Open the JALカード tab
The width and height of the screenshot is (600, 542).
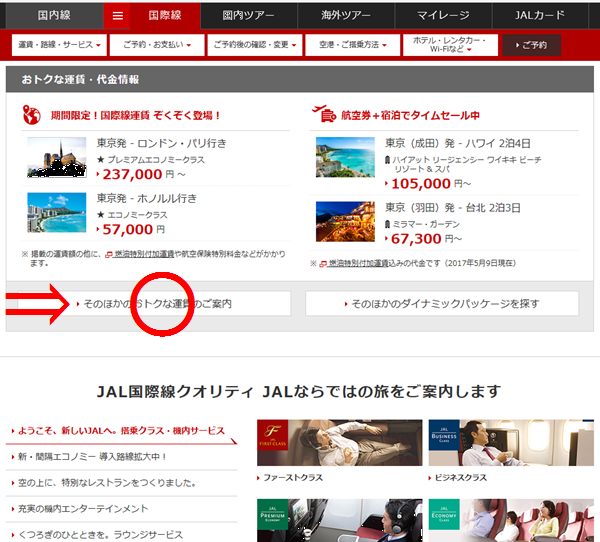point(540,16)
